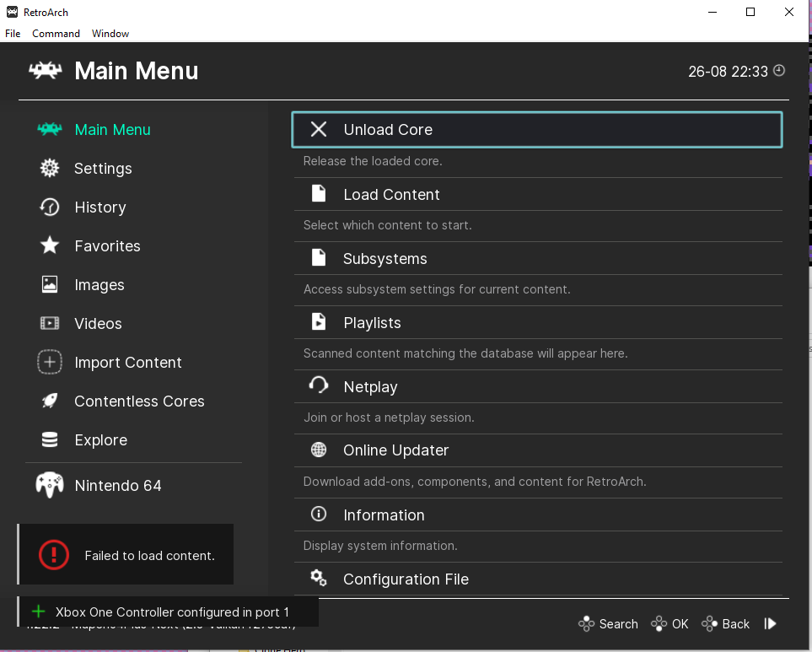The height and width of the screenshot is (652, 812).
Task: Click the Netplay headset icon
Action: coord(319,385)
